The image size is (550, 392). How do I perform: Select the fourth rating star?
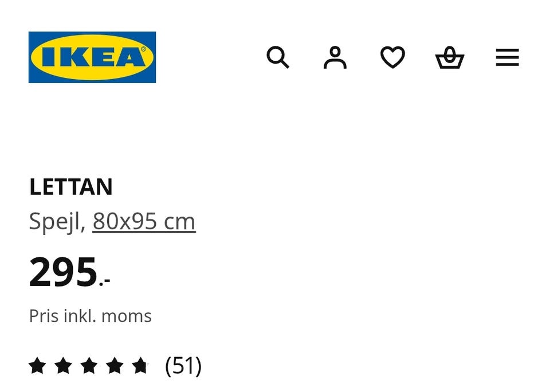[115, 365]
